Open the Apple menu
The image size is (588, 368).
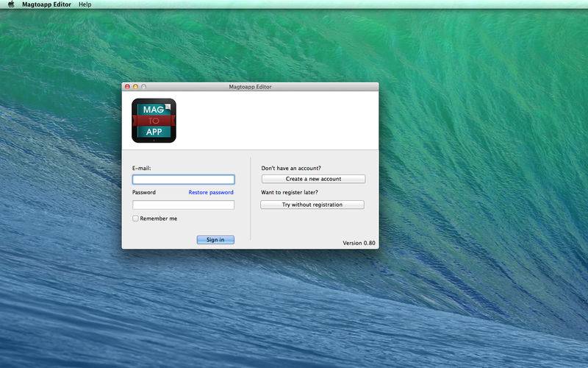click(11, 4)
